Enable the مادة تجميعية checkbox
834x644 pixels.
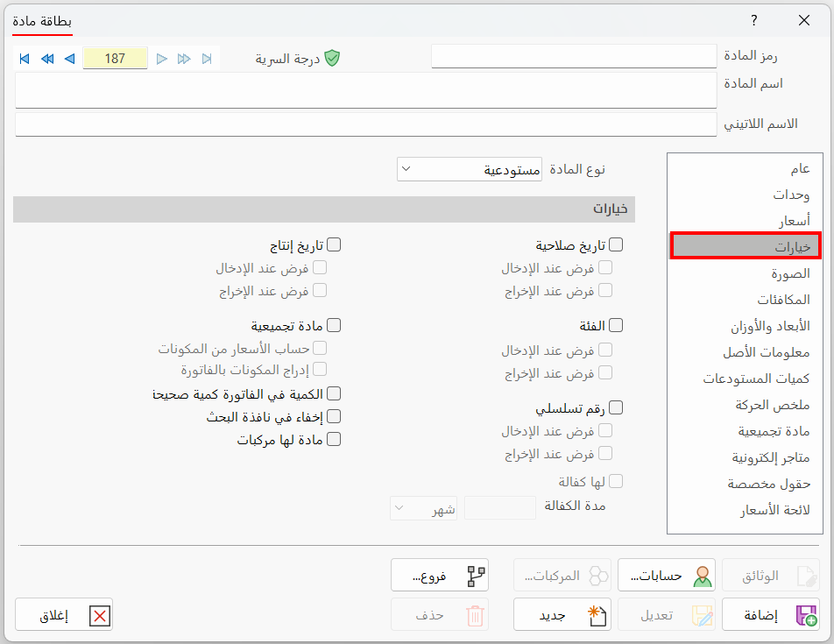click(x=334, y=325)
